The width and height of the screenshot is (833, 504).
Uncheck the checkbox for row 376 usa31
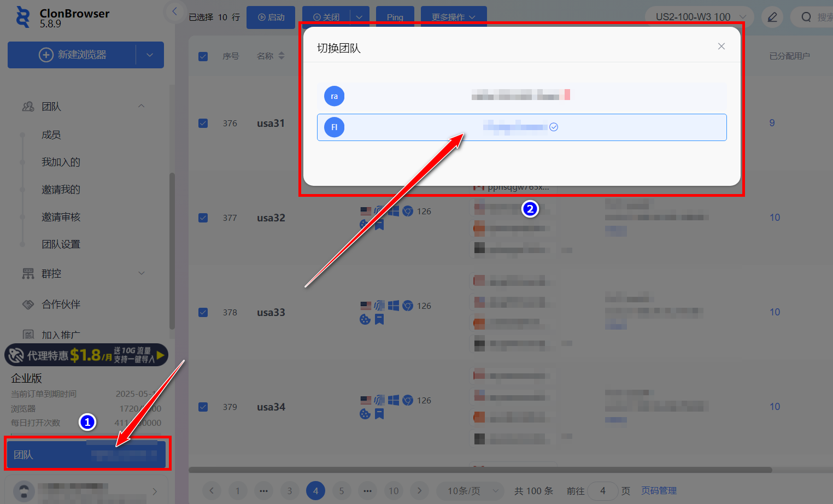click(x=203, y=124)
